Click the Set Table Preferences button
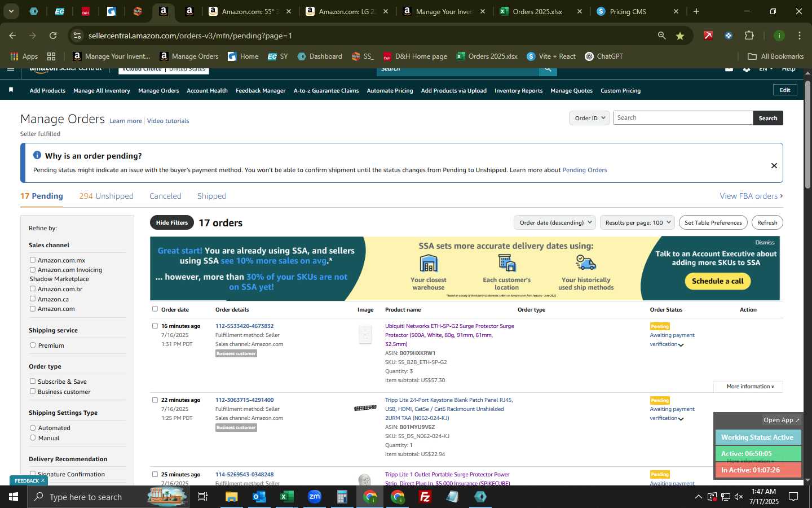 (x=713, y=222)
